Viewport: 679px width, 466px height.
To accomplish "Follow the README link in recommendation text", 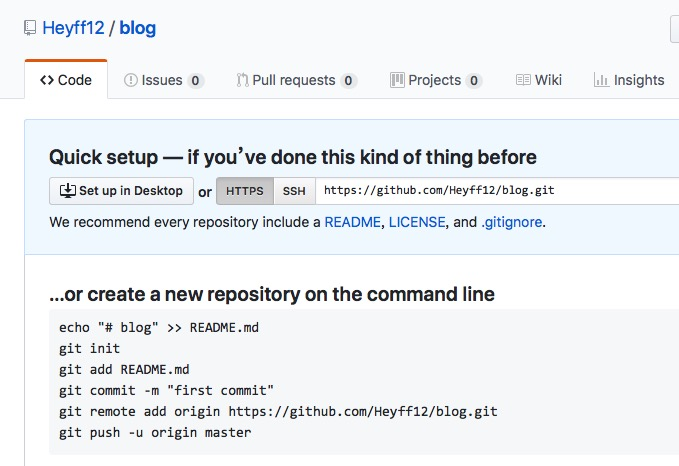I will click(x=352, y=222).
